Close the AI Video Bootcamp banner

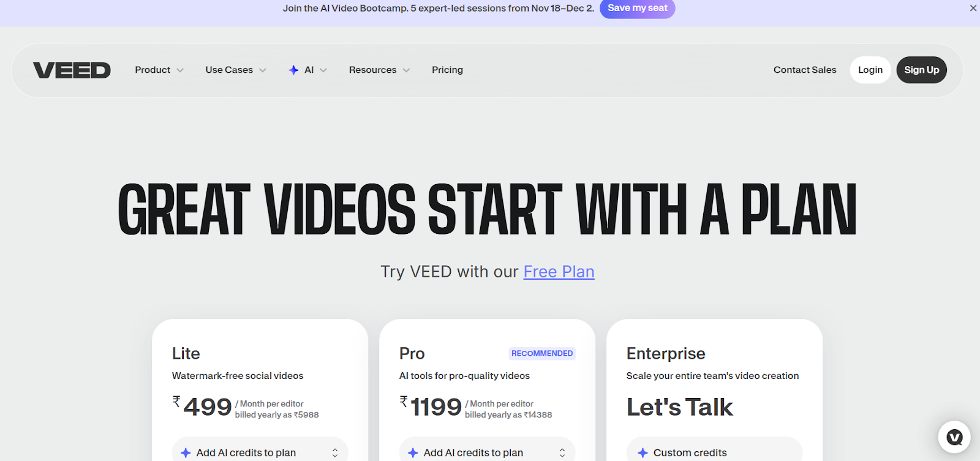(973, 8)
